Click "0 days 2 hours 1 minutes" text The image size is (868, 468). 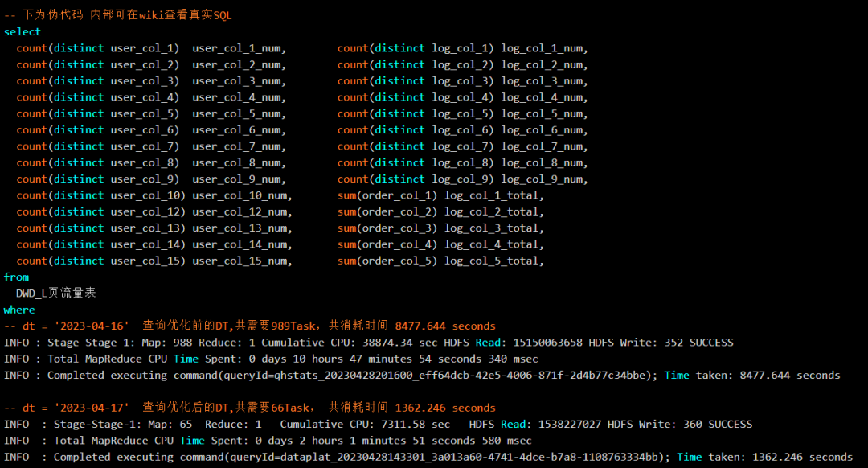coord(333,441)
